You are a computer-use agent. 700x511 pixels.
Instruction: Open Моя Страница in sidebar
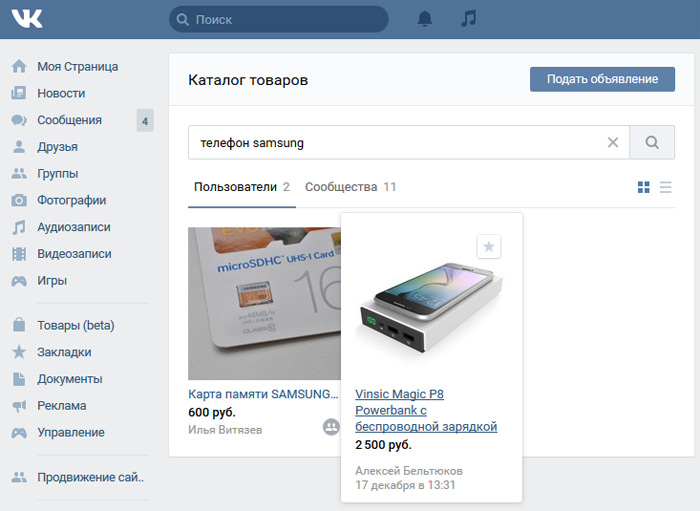coord(77,67)
